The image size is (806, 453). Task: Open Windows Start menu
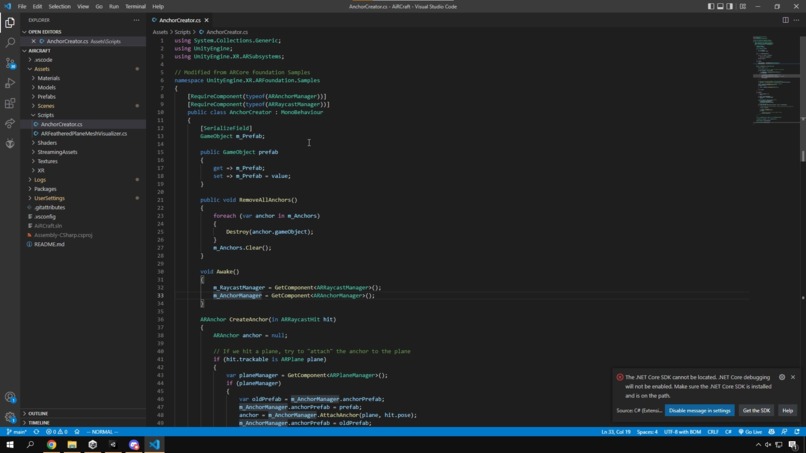[x=10, y=445]
